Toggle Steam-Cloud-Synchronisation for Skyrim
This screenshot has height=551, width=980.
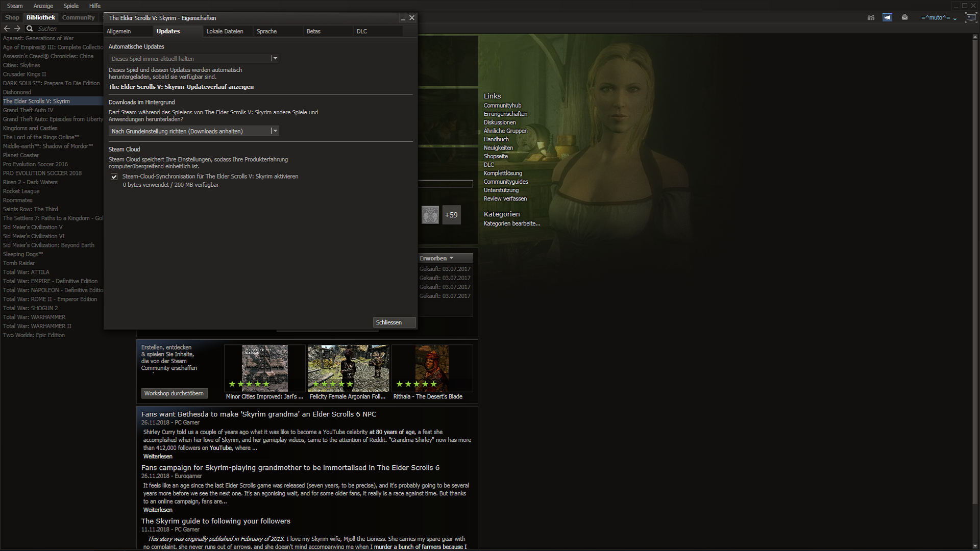(x=114, y=176)
